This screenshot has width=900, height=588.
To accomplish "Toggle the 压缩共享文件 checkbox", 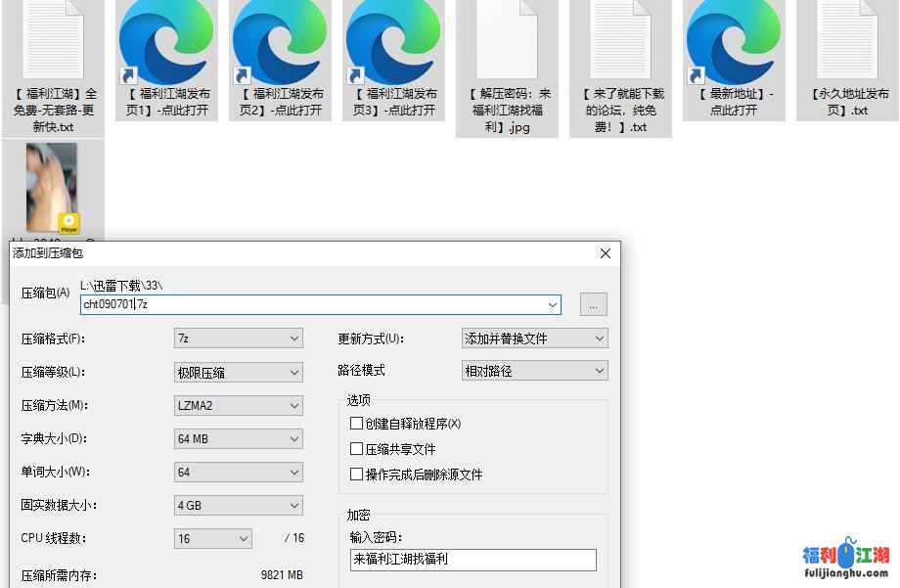I will coord(357,449).
